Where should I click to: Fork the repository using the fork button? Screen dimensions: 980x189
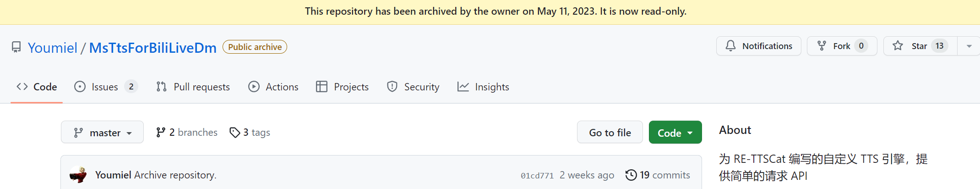tap(836, 46)
